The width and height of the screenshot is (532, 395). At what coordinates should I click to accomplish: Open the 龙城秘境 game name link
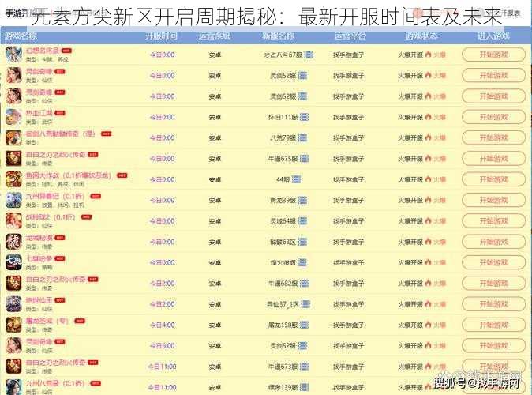click(39, 238)
